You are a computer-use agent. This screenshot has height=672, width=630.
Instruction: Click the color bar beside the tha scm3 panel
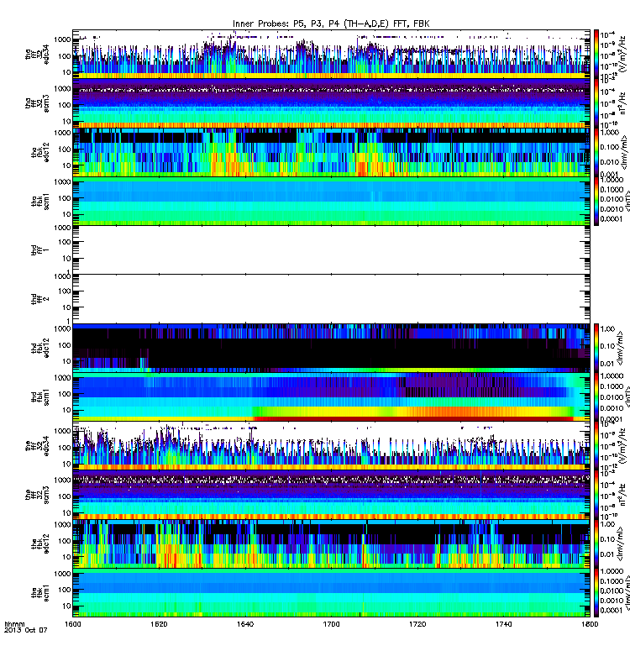pos(596,102)
